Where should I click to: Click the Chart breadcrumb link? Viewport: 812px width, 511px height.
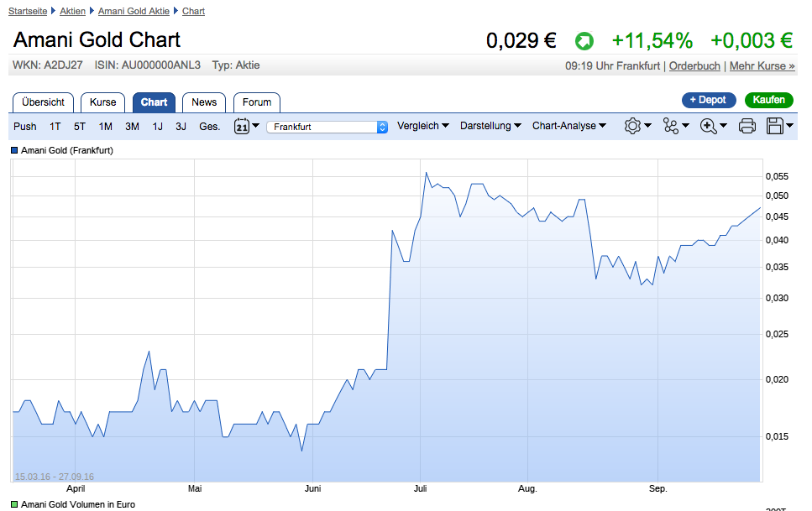coord(193,11)
